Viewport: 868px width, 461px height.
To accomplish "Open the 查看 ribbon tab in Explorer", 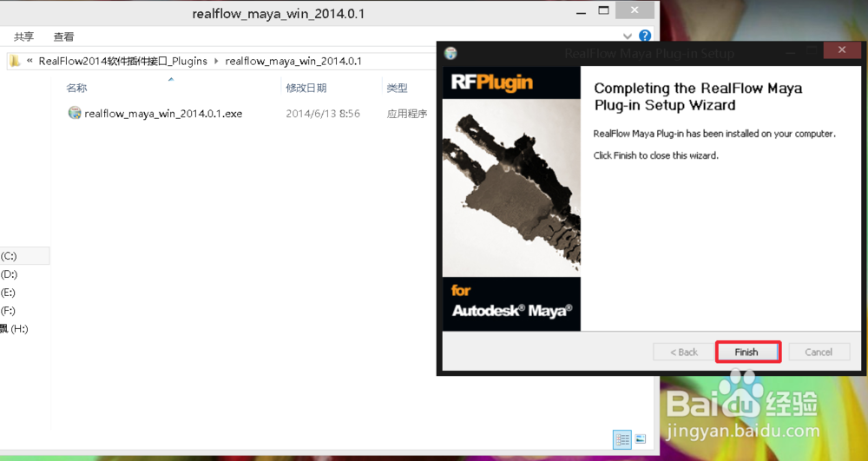I will pyautogui.click(x=63, y=36).
